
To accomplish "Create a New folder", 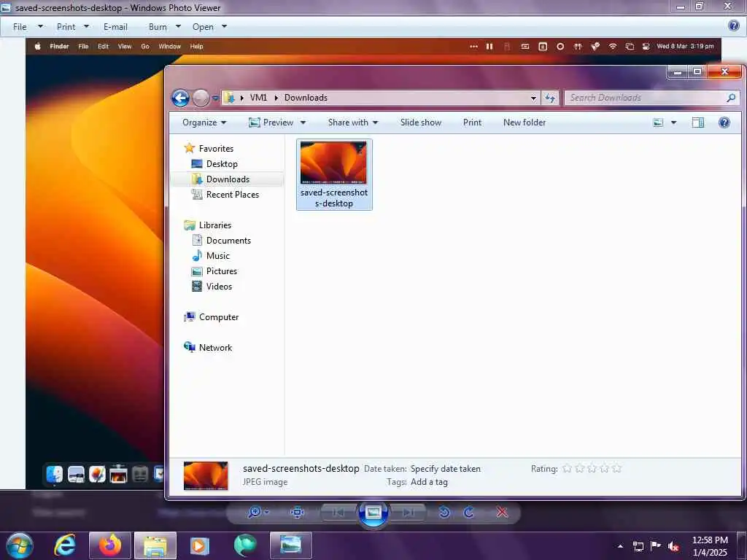I will pos(524,122).
